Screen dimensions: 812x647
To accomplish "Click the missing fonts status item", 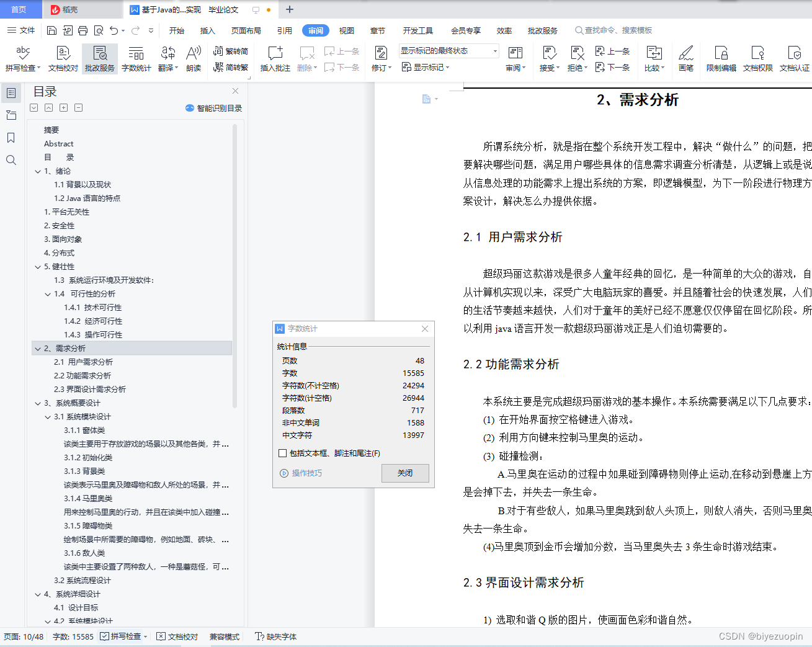I will point(276,636).
